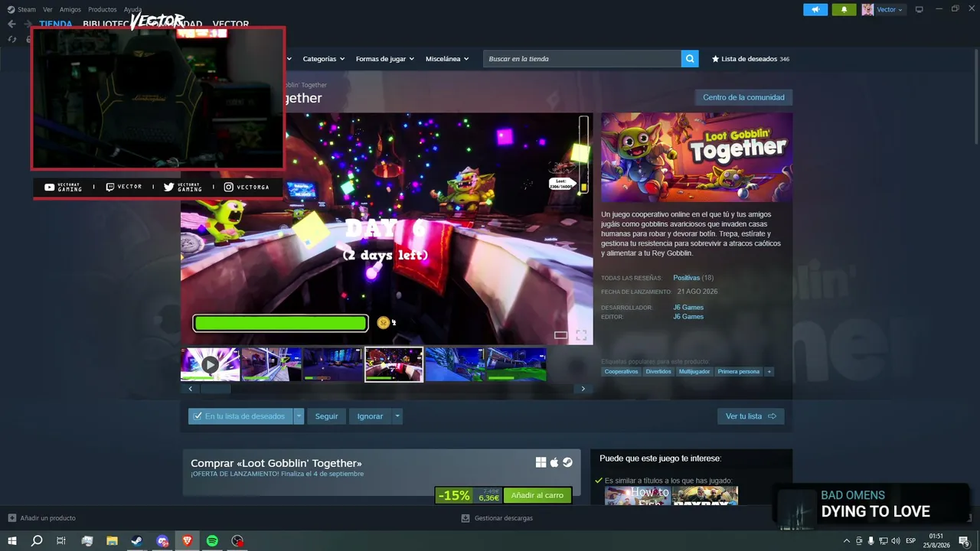The width and height of the screenshot is (980, 551).
Task: Open Spotify from the taskbar
Action: click(212, 541)
